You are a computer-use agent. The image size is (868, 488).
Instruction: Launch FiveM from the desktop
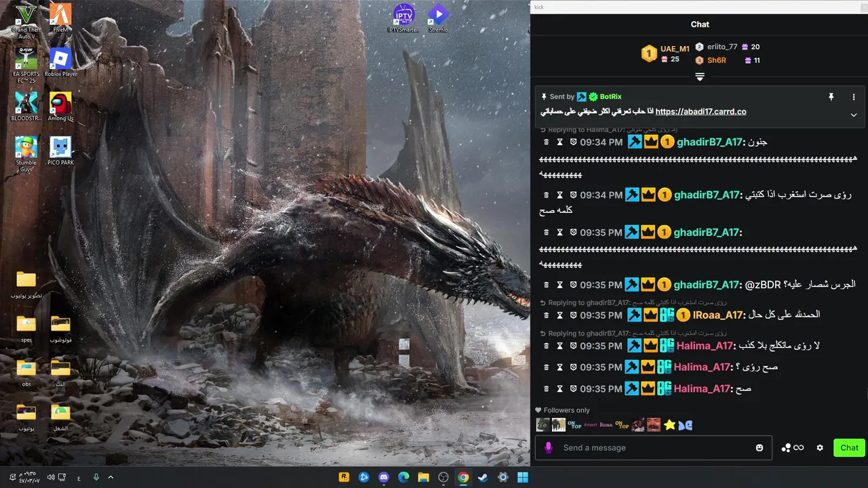coord(60,18)
